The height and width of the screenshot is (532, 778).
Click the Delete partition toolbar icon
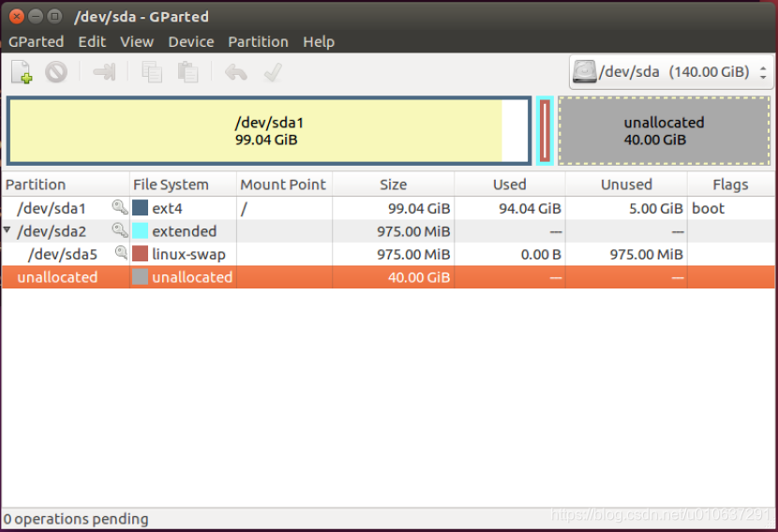(56, 72)
